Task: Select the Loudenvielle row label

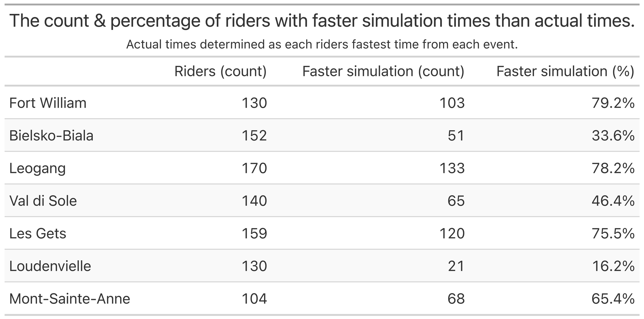Action: tap(50, 266)
